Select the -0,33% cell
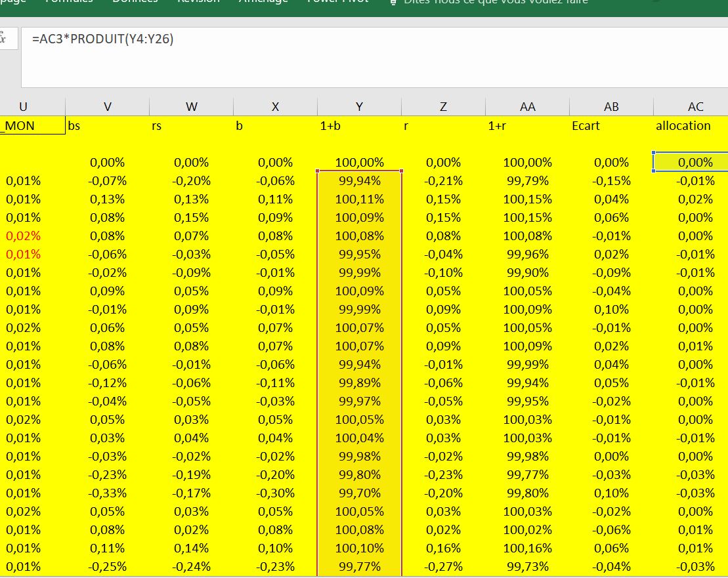 [107, 493]
